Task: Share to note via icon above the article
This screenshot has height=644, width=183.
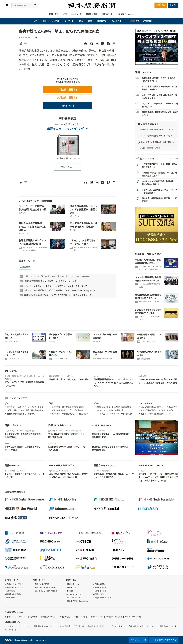Action: pyautogui.click(x=97, y=44)
